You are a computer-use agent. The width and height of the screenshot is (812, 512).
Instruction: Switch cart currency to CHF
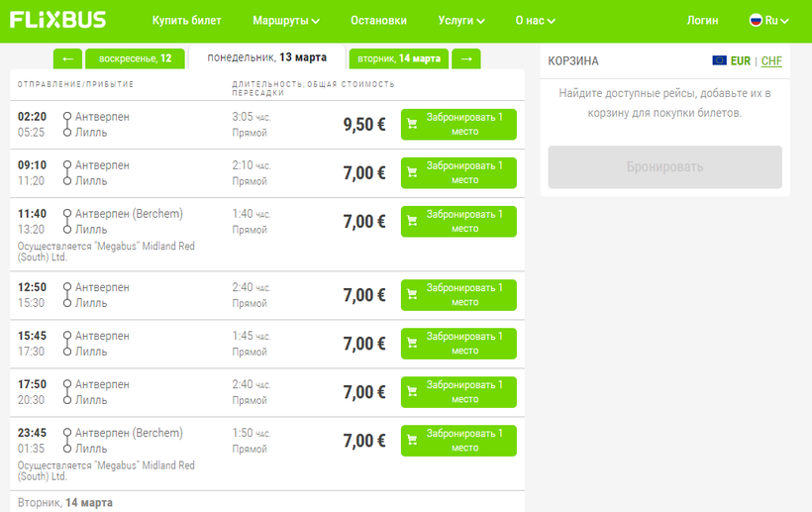(771, 61)
